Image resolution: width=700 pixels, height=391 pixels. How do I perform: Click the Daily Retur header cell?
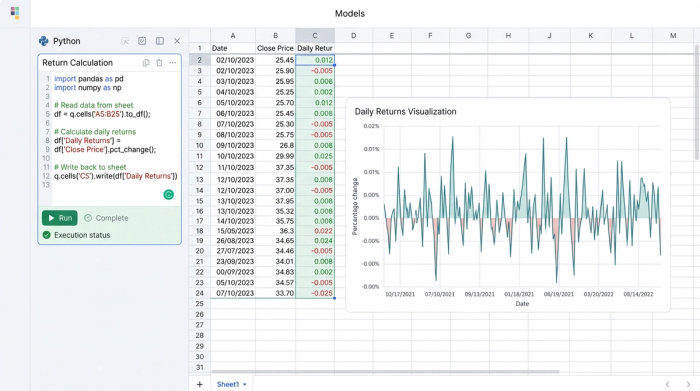tap(315, 48)
